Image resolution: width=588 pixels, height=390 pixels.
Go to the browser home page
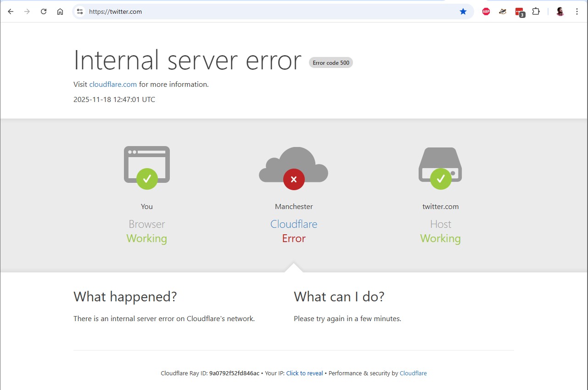(60, 11)
